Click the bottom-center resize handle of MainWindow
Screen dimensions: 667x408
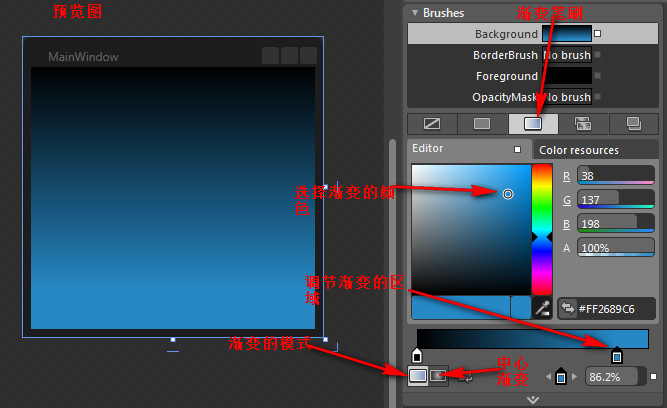tap(173, 340)
